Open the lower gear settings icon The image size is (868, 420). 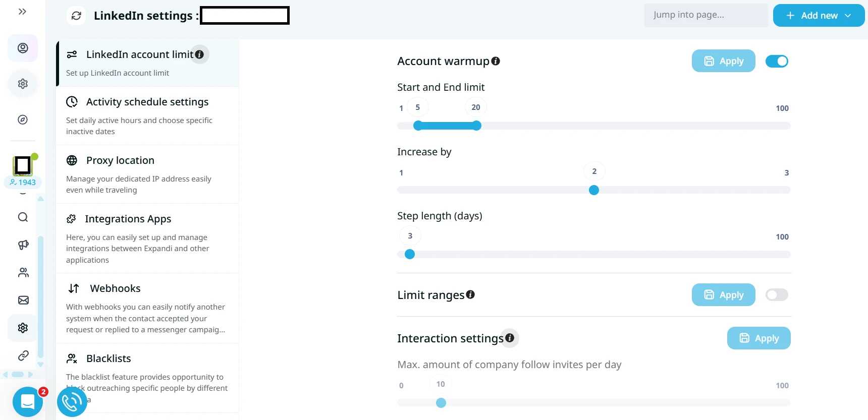(x=23, y=328)
